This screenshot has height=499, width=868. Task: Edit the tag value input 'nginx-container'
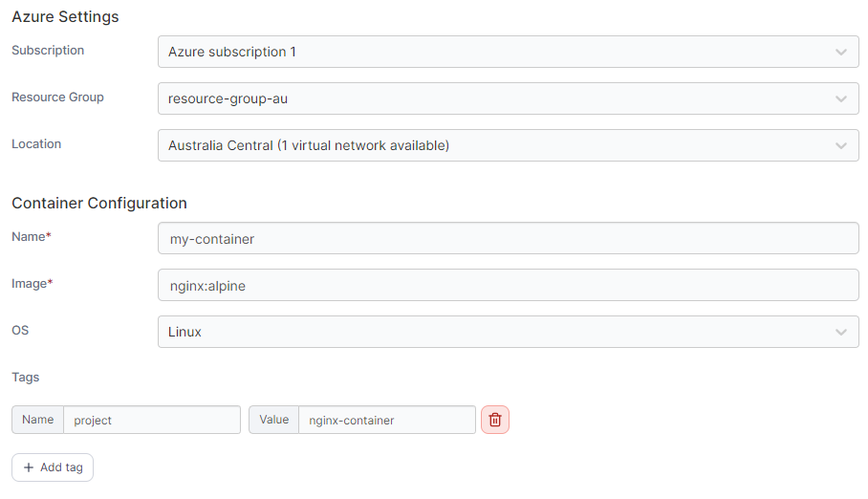tap(386, 420)
